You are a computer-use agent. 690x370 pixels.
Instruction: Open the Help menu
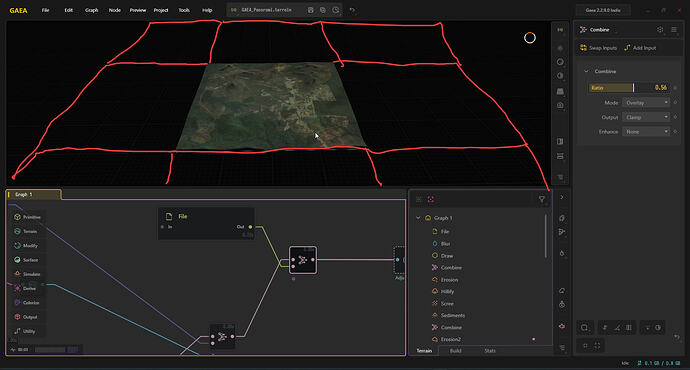tap(207, 10)
